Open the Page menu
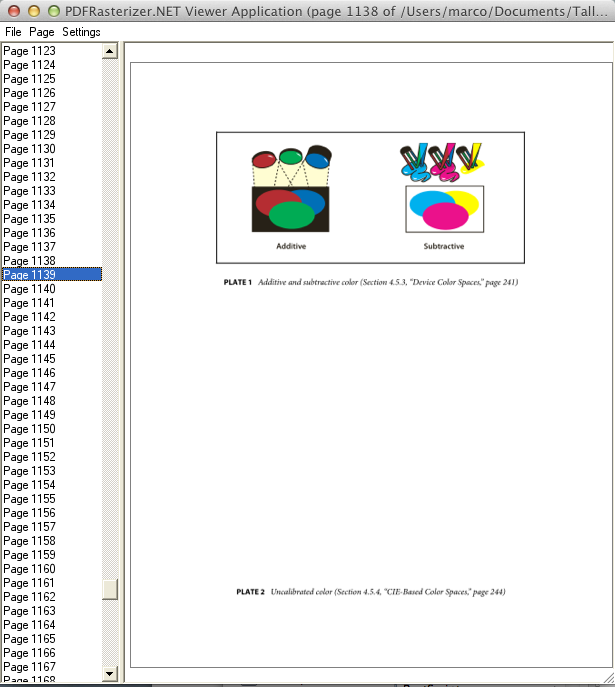Image resolution: width=615 pixels, height=687 pixels. point(42,32)
